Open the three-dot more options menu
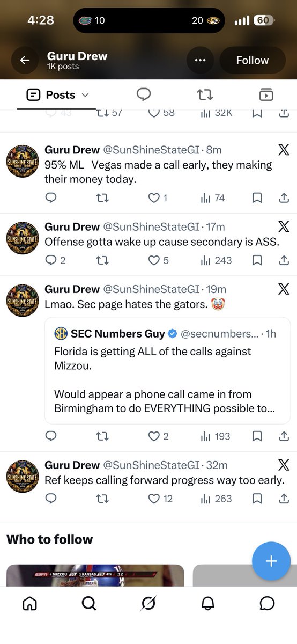The height and width of the screenshot is (644, 297). [x=200, y=60]
